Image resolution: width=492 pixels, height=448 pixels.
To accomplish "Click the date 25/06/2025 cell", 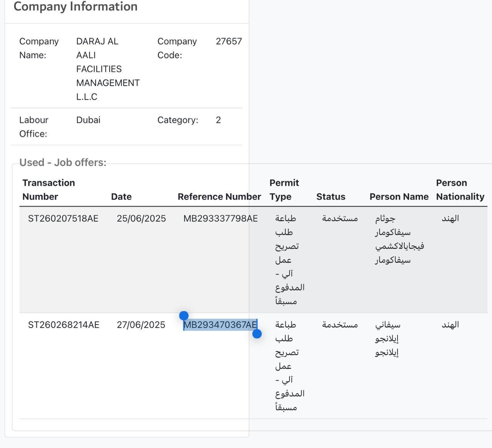I will click(x=141, y=218).
